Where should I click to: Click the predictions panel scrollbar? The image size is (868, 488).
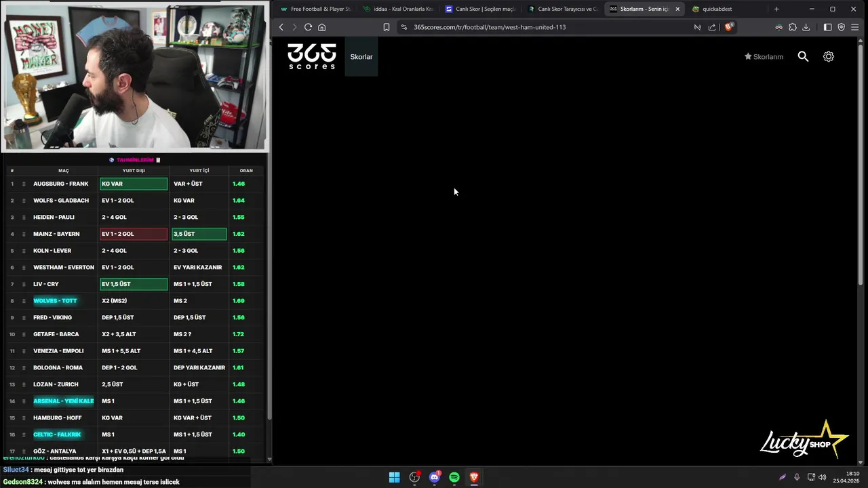pyautogui.click(x=269, y=291)
